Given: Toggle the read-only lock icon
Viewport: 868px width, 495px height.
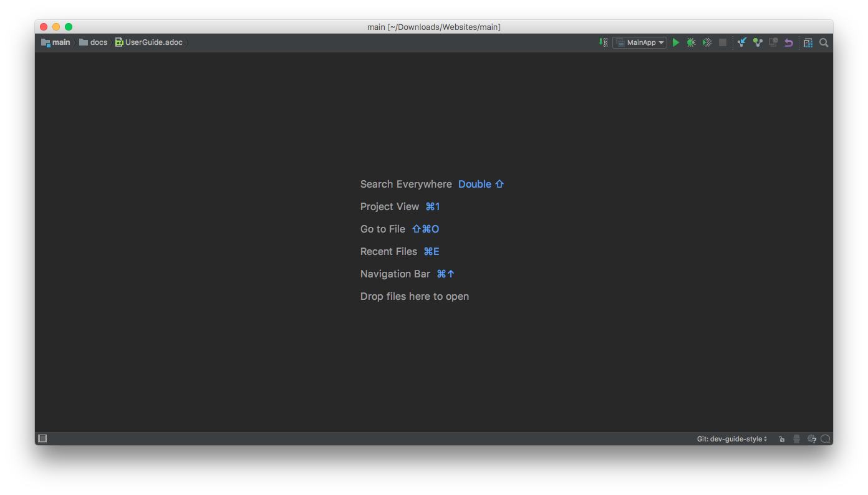Looking at the screenshot, I should [x=781, y=439].
